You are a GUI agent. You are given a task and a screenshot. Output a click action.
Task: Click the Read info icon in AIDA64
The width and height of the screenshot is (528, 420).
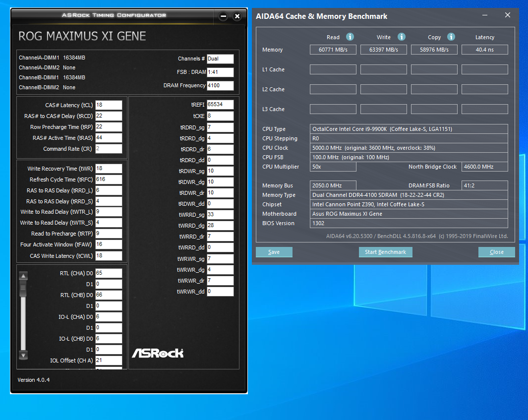pos(350,37)
